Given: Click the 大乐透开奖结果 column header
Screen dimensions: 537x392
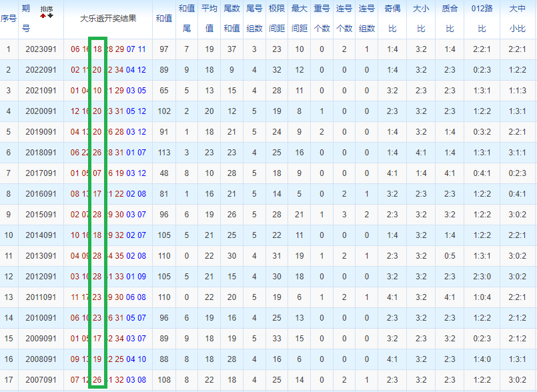Looking at the screenshot, I should coord(108,19).
